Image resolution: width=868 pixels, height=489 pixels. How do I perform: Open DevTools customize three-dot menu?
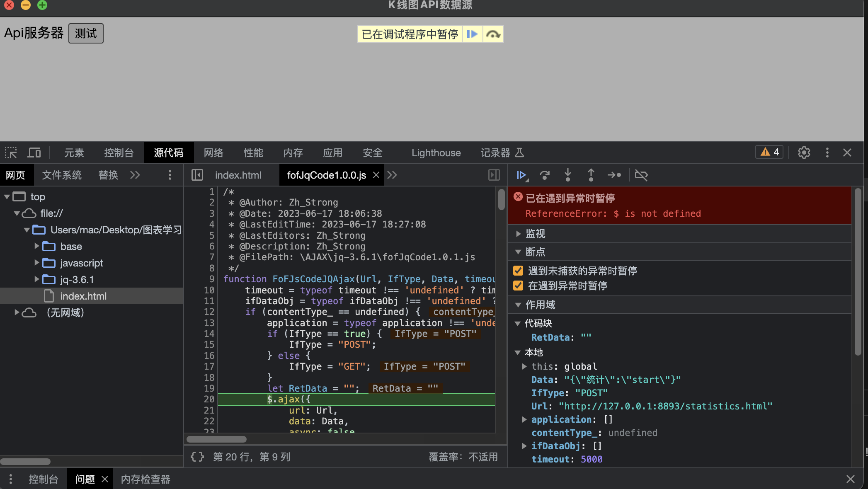[x=827, y=153]
